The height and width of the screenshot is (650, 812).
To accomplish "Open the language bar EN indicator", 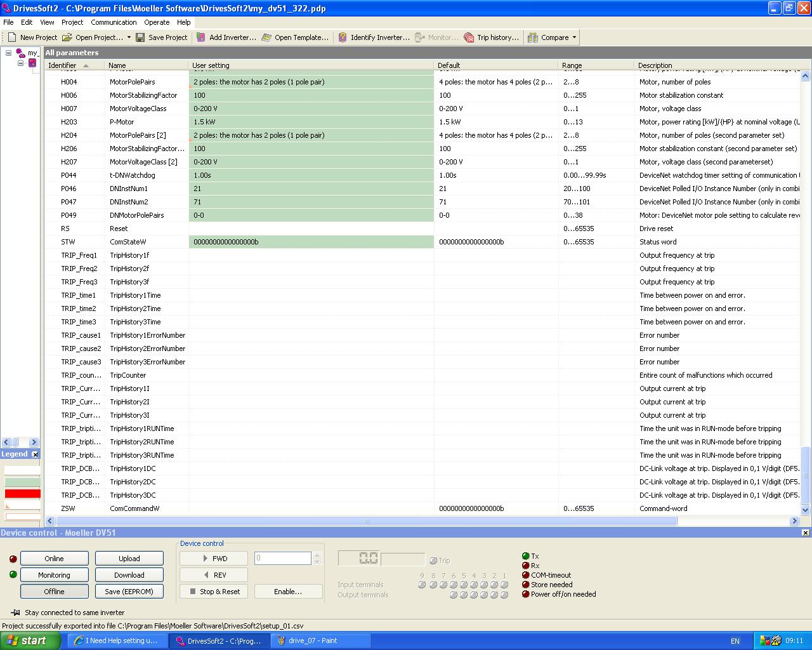I will tap(735, 641).
